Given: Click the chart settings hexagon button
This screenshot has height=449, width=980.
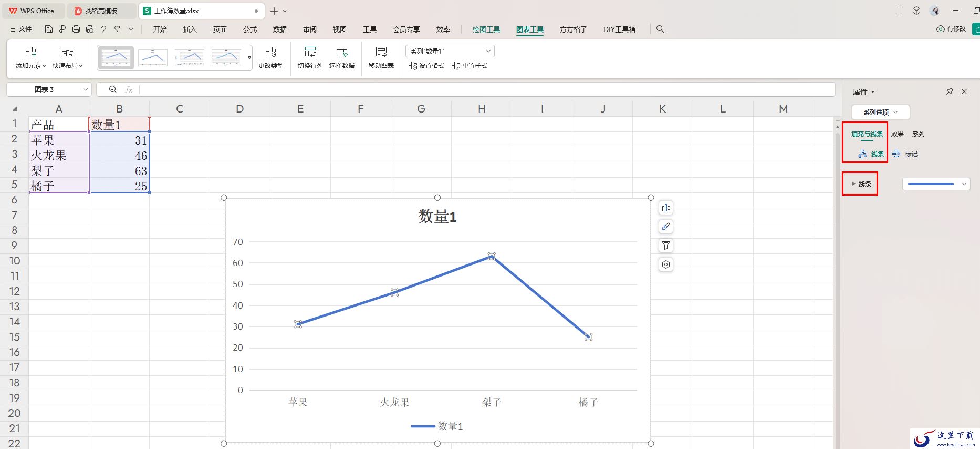Looking at the screenshot, I should [666, 264].
